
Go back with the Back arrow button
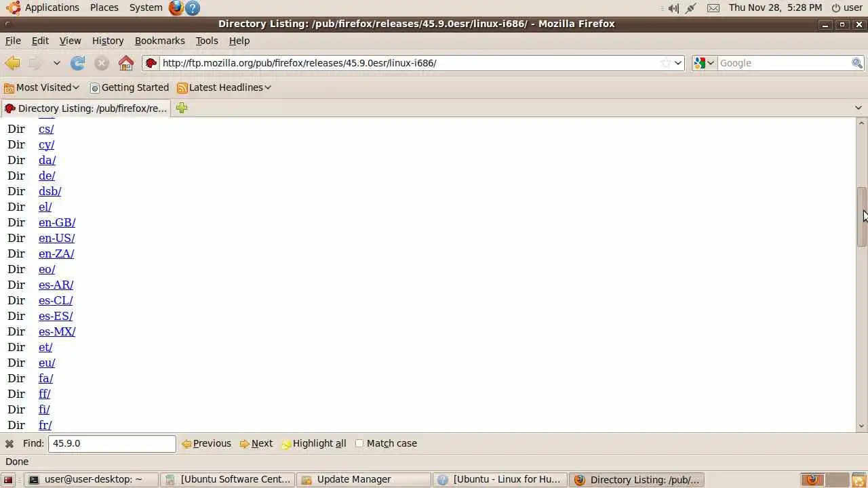12,63
